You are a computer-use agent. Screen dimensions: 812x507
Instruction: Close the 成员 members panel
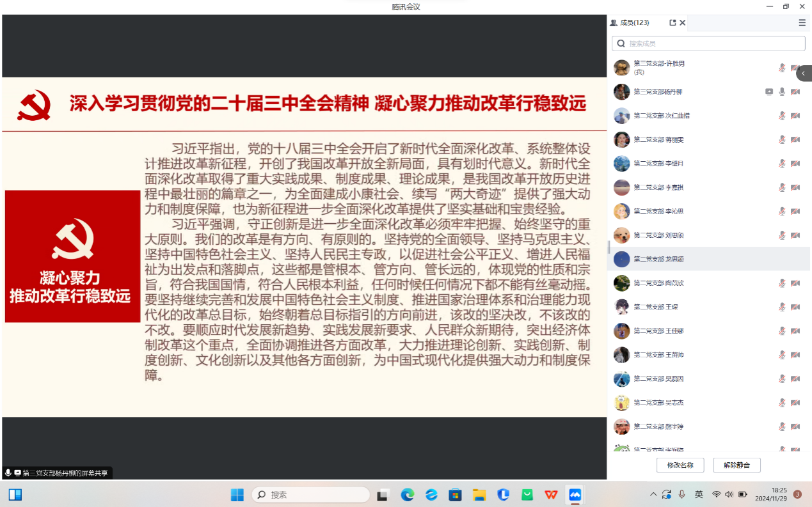[x=683, y=22]
